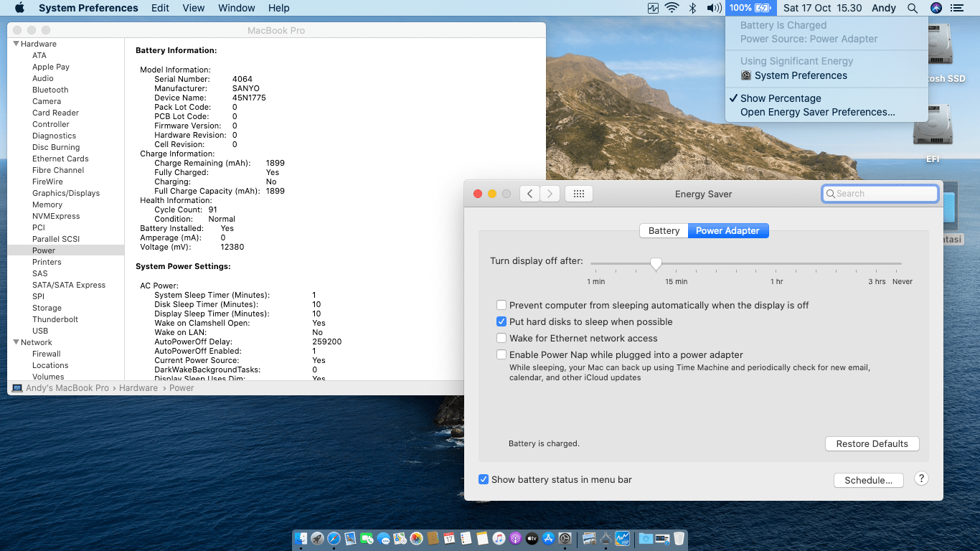Enable Prevent computer from sleeping automatically
Viewport: 980px width, 551px height.
click(502, 306)
